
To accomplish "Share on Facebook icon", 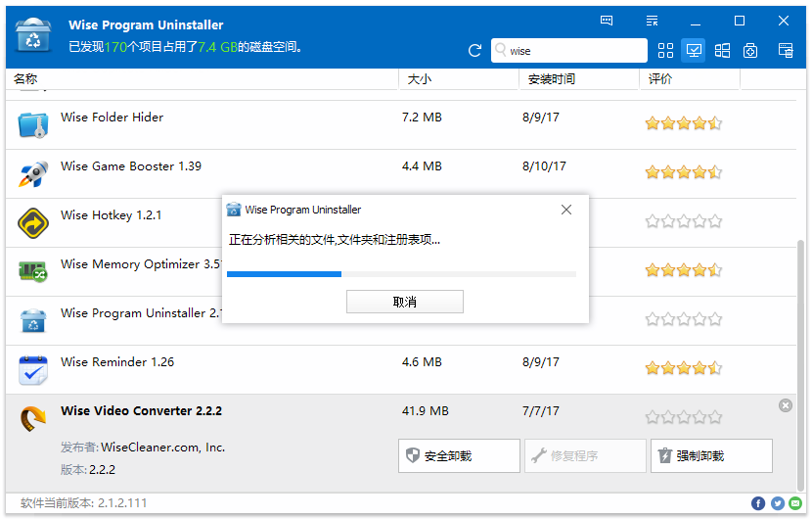I will pyautogui.click(x=758, y=503).
